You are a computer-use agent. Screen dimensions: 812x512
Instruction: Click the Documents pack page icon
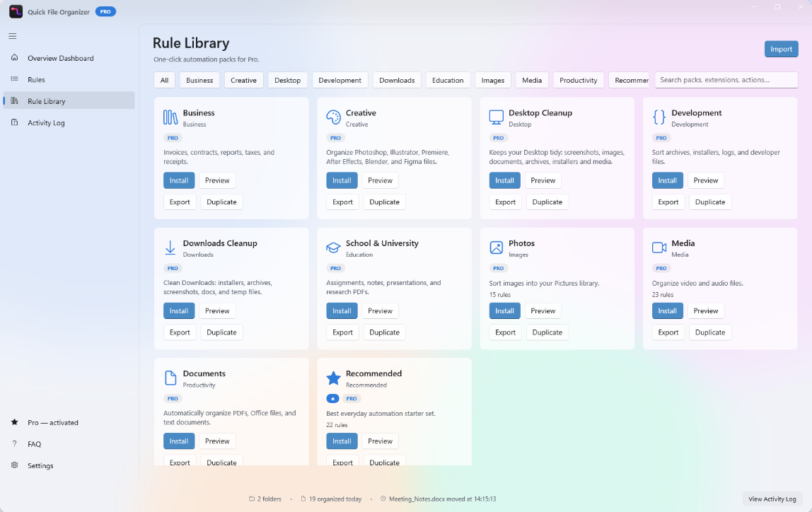(170, 378)
